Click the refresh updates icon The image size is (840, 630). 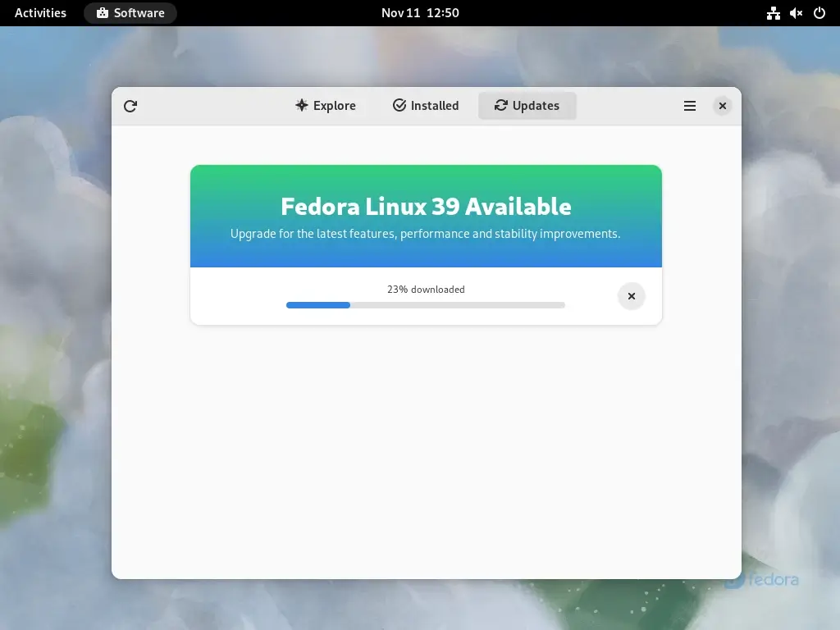[130, 106]
